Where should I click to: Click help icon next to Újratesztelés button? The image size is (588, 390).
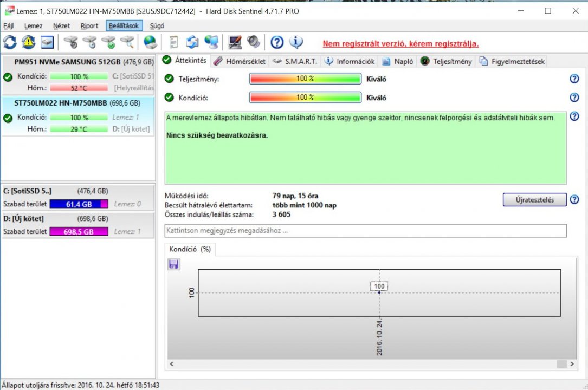[x=574, y=200]
